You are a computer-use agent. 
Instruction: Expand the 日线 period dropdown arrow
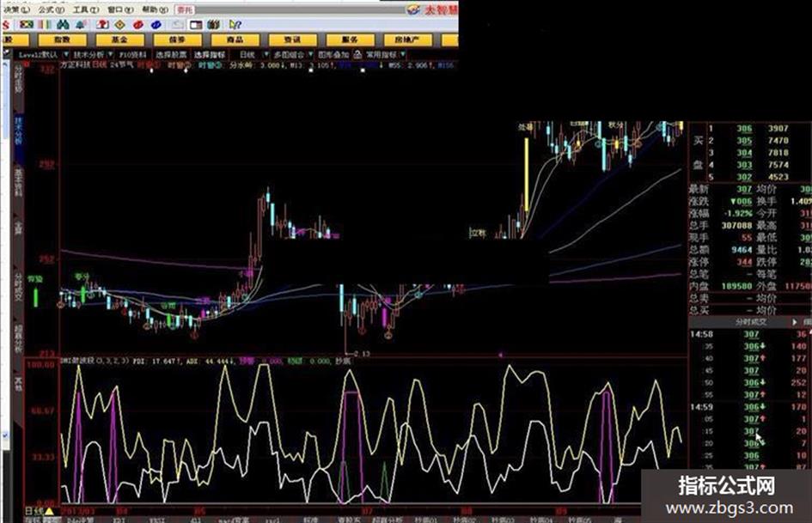click(266, 54)
